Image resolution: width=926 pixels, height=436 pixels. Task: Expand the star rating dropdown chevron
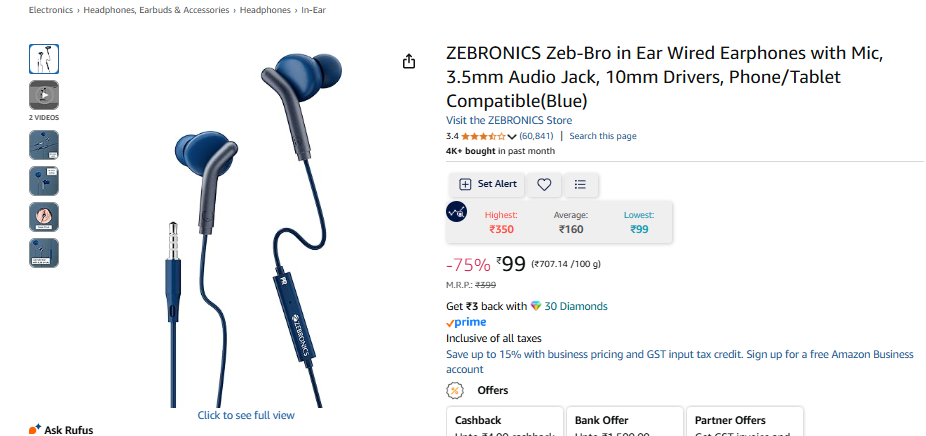pos(511,136)
